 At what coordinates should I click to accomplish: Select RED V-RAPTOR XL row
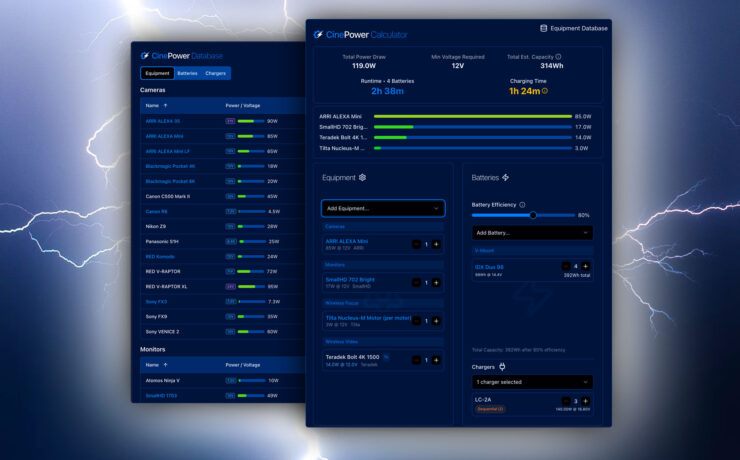tap(222, 286)
